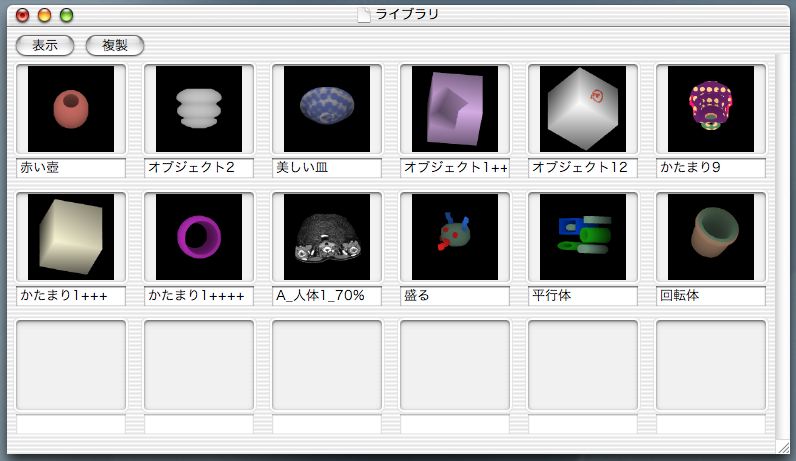This screenshot has height=461, width=796.
Task: Click the 美しい皿 name field
Action: click(327, 168)
